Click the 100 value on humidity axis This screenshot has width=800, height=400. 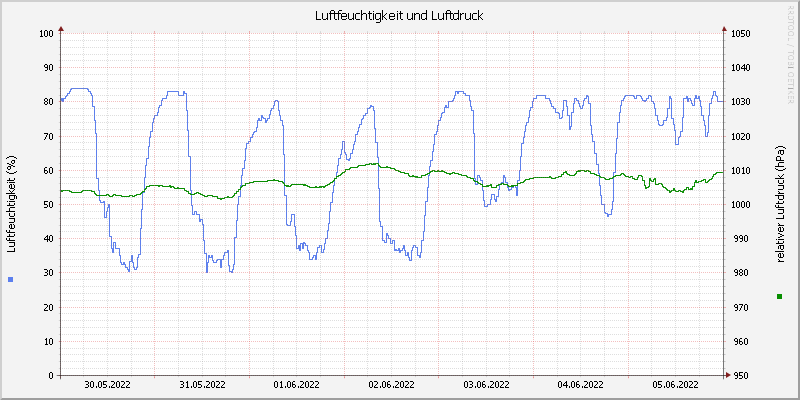[46, 34]
